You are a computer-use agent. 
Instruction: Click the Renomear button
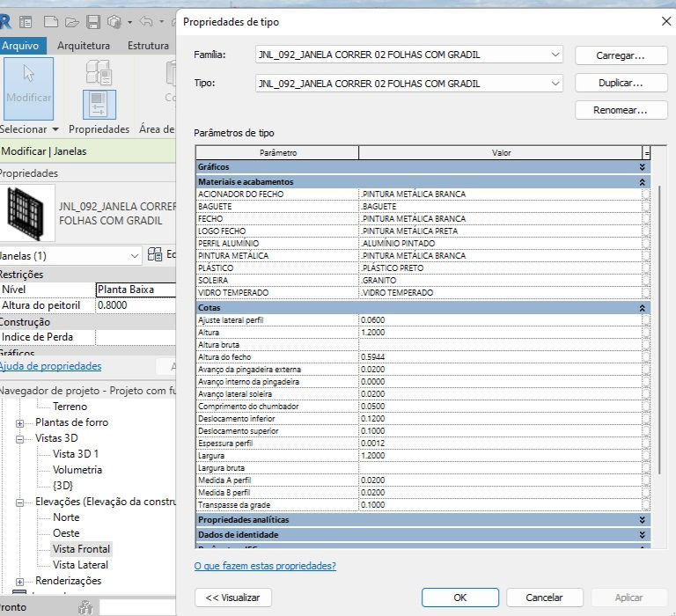coord(621,110)
